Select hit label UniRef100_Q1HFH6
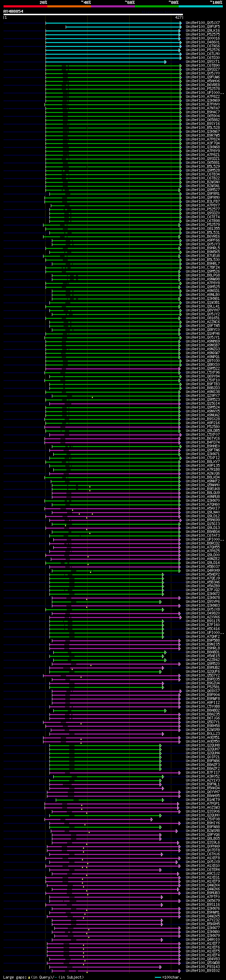 [x=203, y=334]
